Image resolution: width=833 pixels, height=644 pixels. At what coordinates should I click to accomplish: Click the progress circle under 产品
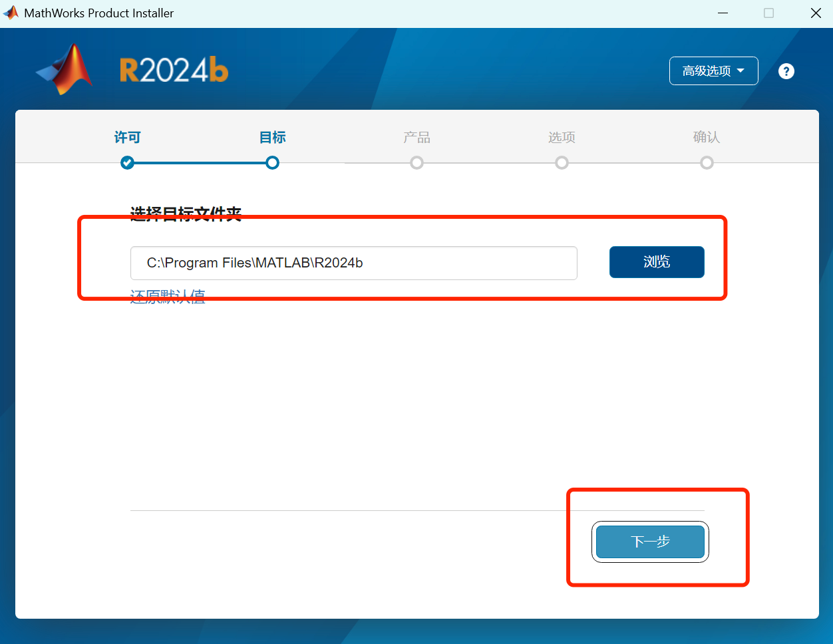(416, 163)
